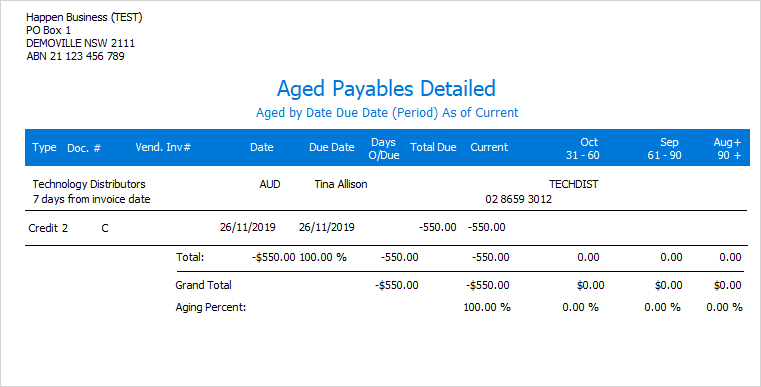Click the Total row Total Due -550.00
Image resolution: width=761 pixels, height=387 pixels.
point(399,257)
